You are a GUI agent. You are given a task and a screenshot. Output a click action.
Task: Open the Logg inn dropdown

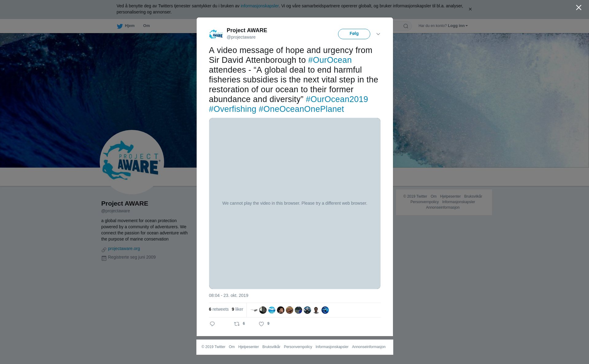458,26
